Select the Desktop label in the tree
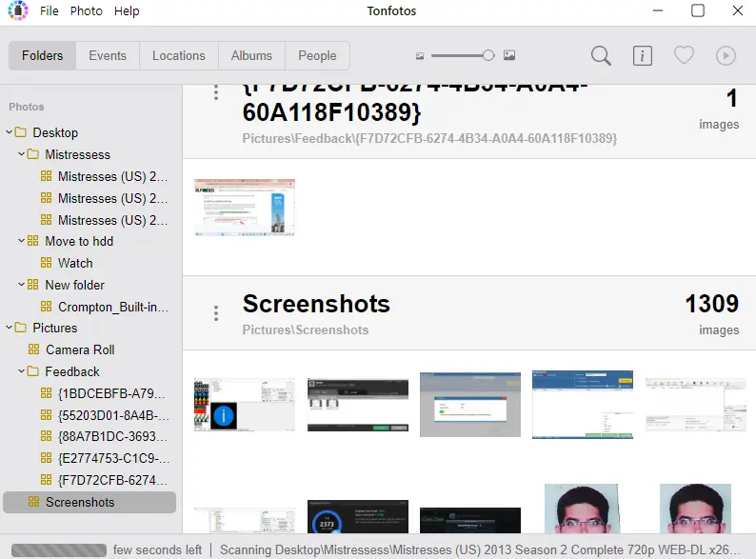 tap(55, 132)
